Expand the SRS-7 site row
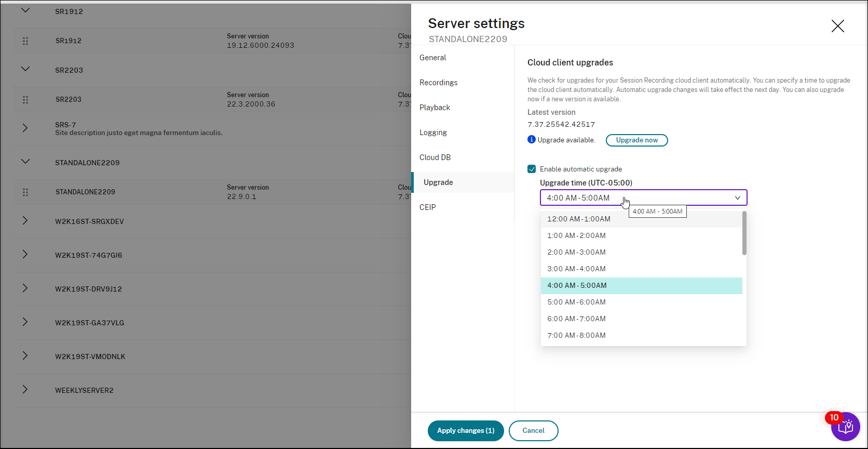868x449 pixels. click(25, 128)
